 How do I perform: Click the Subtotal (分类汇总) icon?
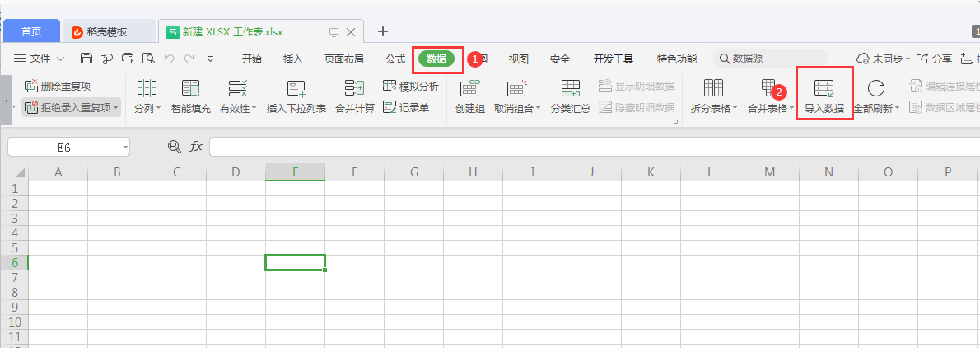pos(570,88)
